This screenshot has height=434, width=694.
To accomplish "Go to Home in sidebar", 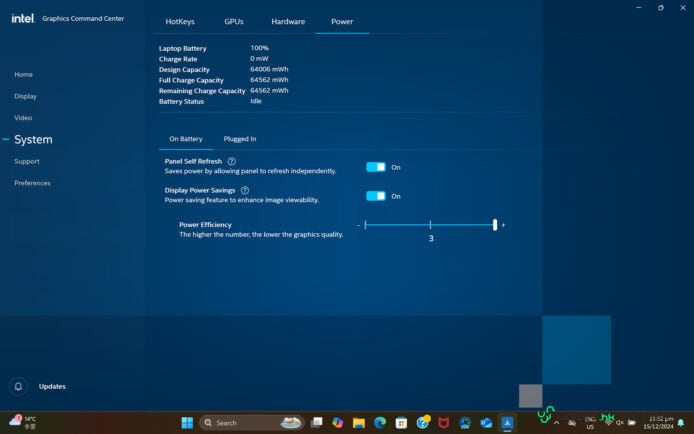I will pos(23,74).
